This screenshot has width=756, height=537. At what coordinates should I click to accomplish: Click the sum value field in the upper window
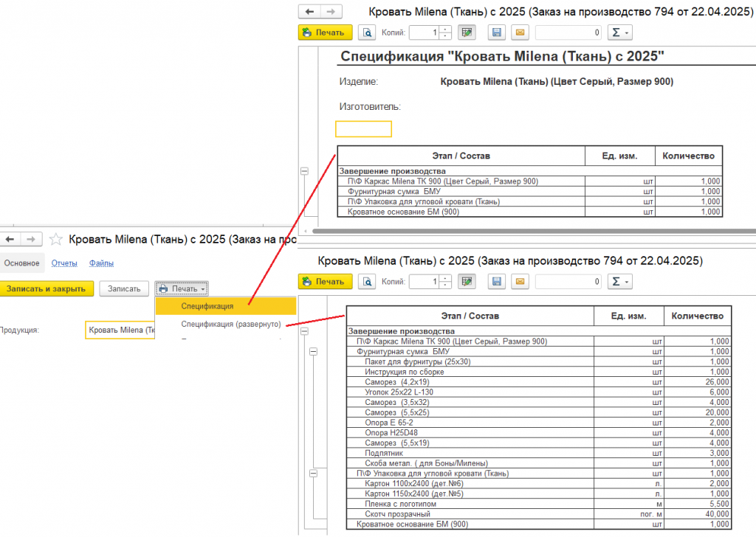(x=568, y=32)
